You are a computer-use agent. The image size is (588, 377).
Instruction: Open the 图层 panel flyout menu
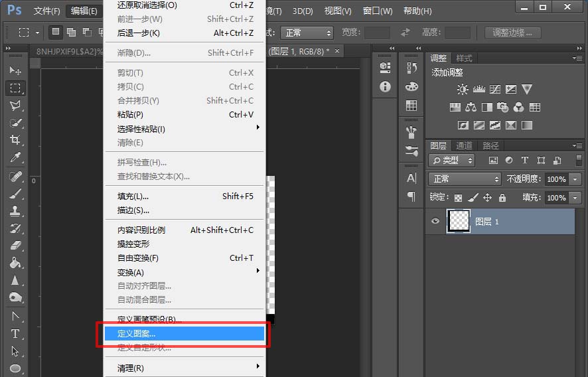[x=577, y=145]
